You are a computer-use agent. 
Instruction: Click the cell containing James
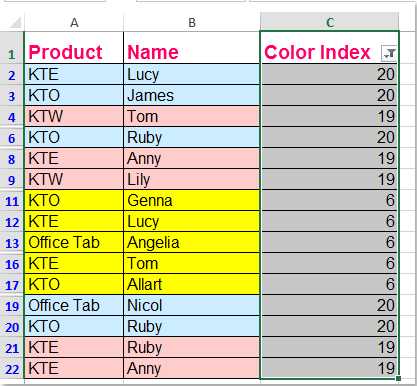[x=192, y=95]
